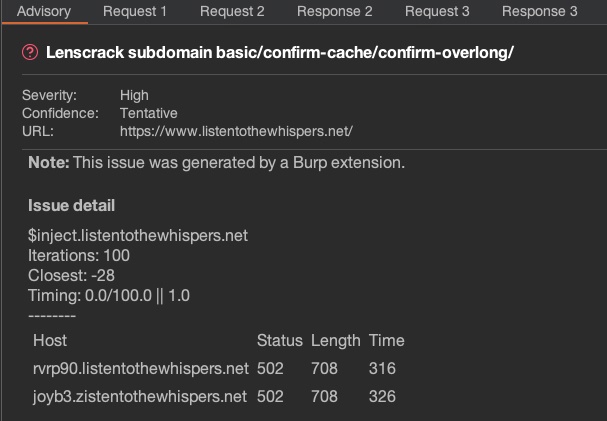View the Response 2 tab
Viewport: 607px width, 421px height.
[334, 12]
